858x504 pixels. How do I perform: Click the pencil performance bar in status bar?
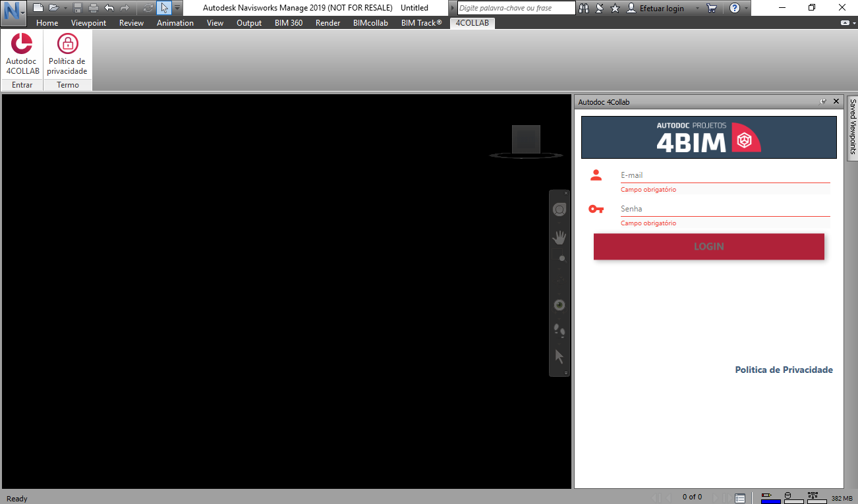tap(770, 497)
